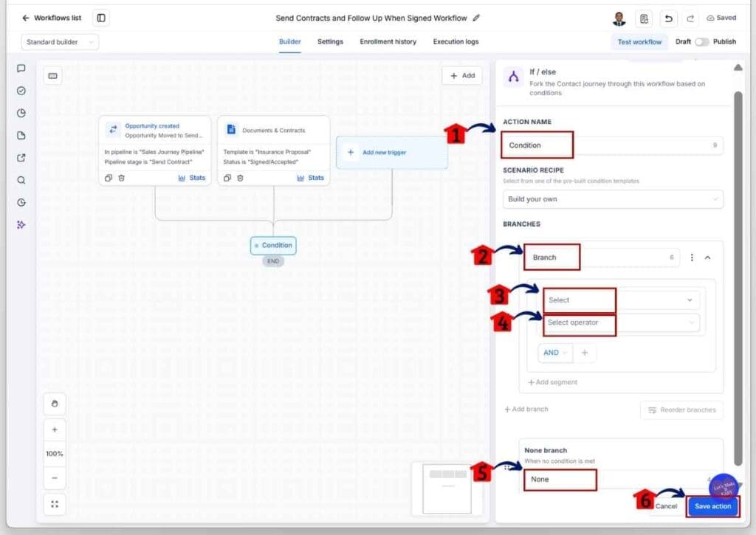Screen dimensions: 756x535
Task: Open the AI sparkle icon in sidebar
Action: [21, 224]
